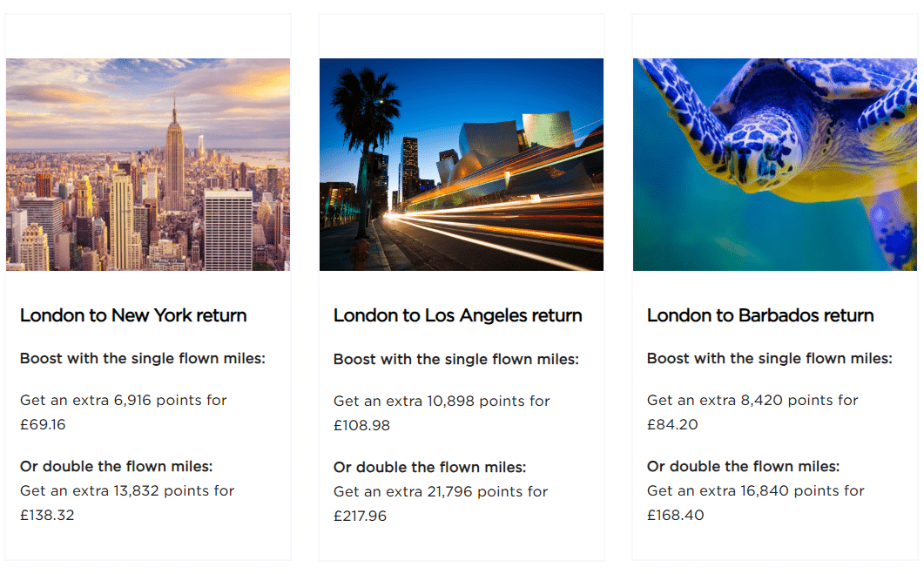The image size is (924, 574).
Task: Select the extra 16,840 points text
Action: click(x=756, y=490)
